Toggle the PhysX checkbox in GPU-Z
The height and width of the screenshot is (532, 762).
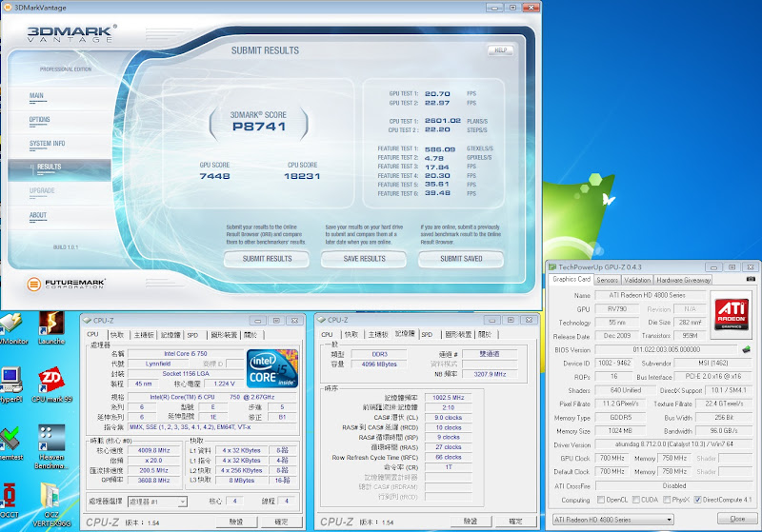tap(667, 500)
